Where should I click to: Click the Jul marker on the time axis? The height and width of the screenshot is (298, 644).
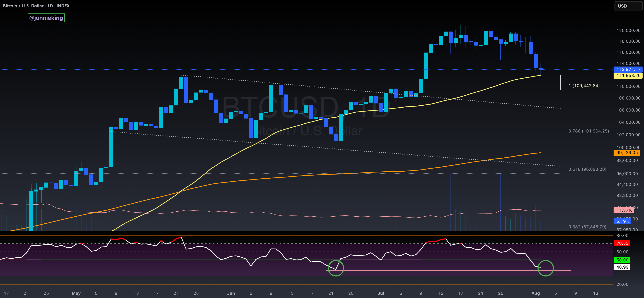[381, 293]
